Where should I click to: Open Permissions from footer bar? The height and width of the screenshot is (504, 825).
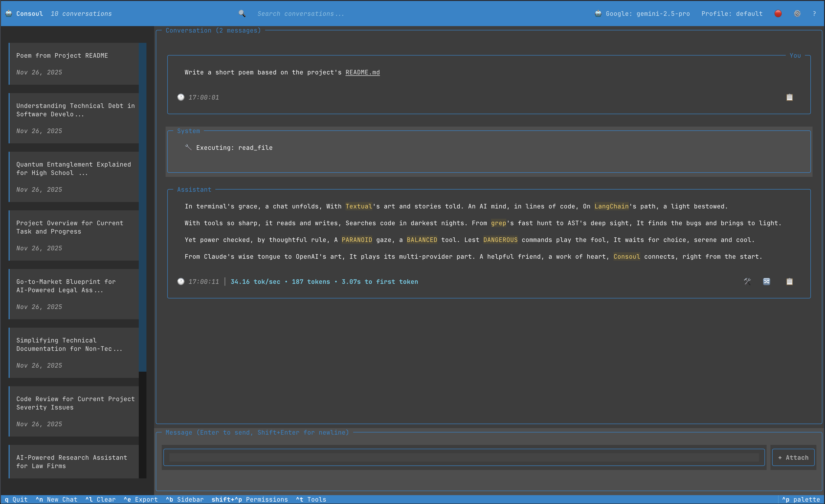(x=250, y=499)
